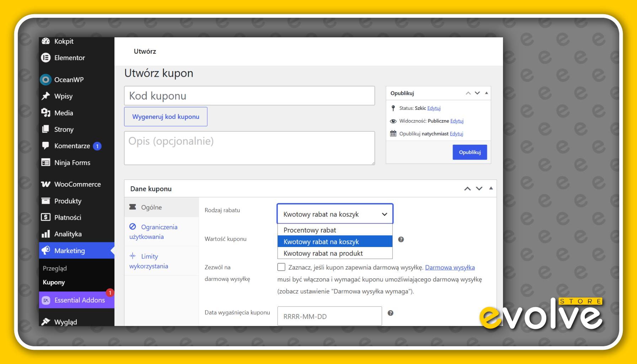
Task: Collapse the Dane kuponu panel triangle
Action: (x=491, y=188)
